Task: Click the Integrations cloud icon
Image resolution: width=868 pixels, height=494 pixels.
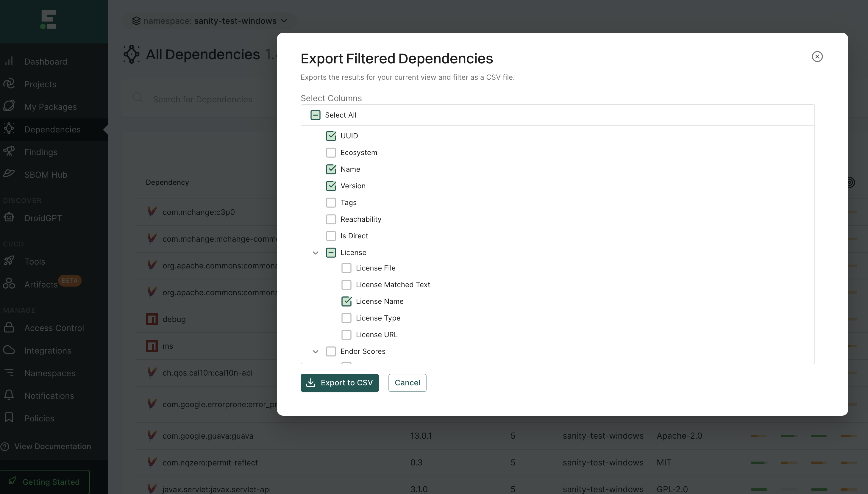Action: point(9,350)
